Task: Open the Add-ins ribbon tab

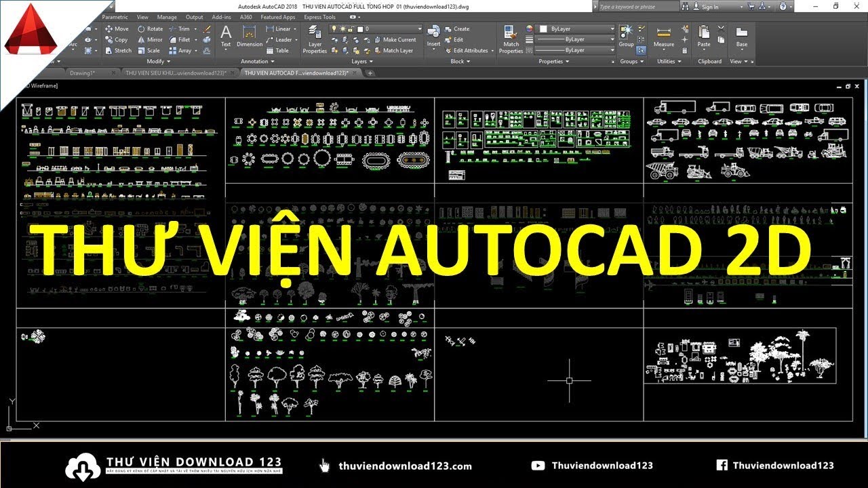Action: tap(222, 17)
